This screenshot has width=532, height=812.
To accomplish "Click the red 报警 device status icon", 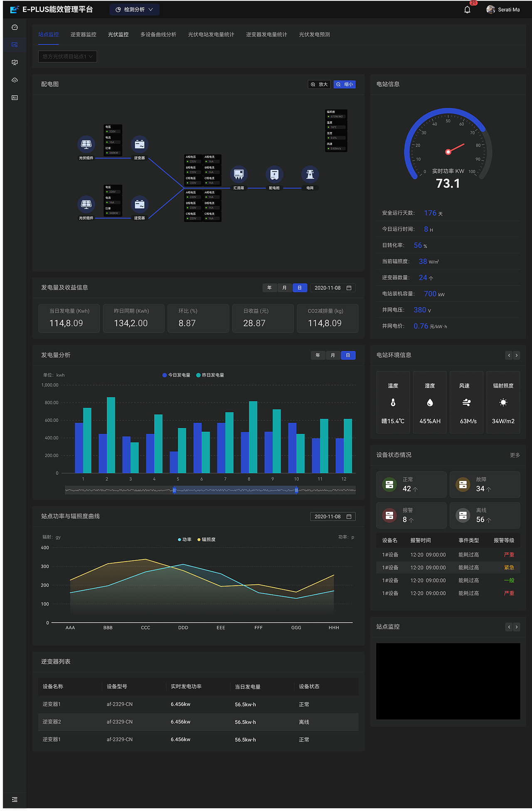I will click(389, 515).
